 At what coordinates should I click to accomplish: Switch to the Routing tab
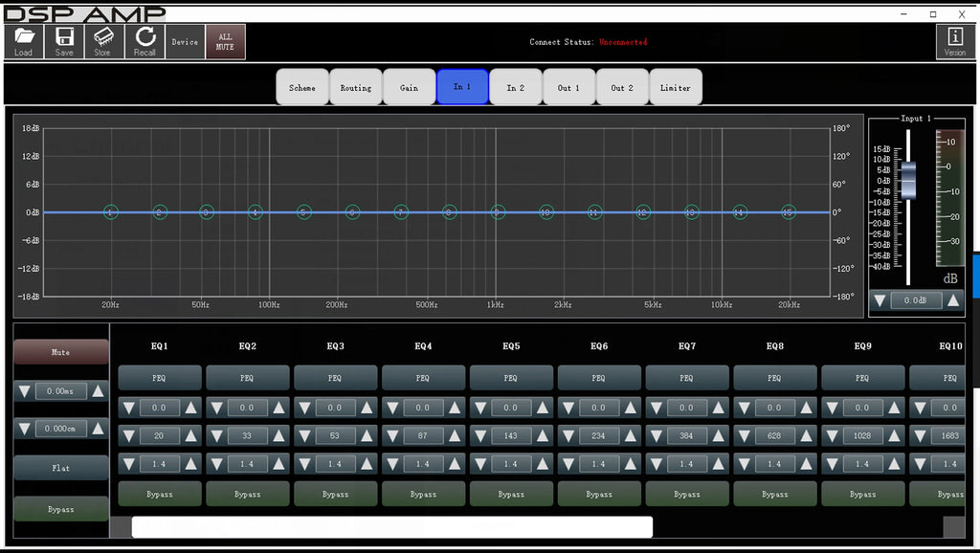(x=356, y=87)
